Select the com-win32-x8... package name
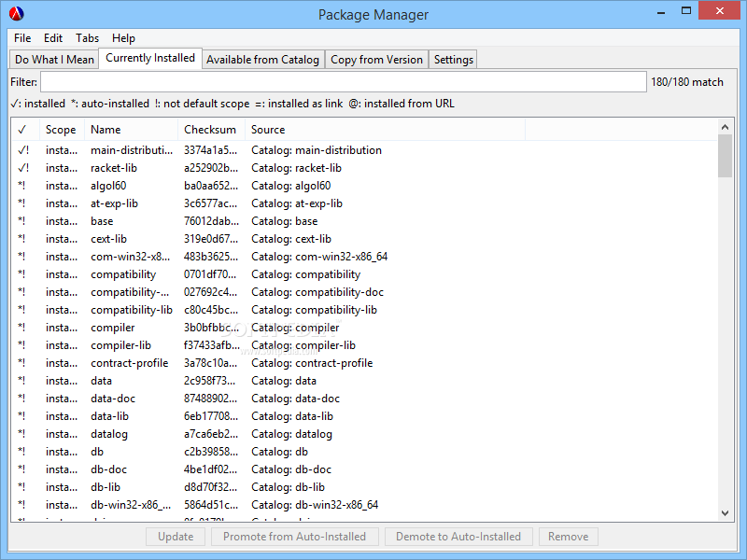 (130, 257)
